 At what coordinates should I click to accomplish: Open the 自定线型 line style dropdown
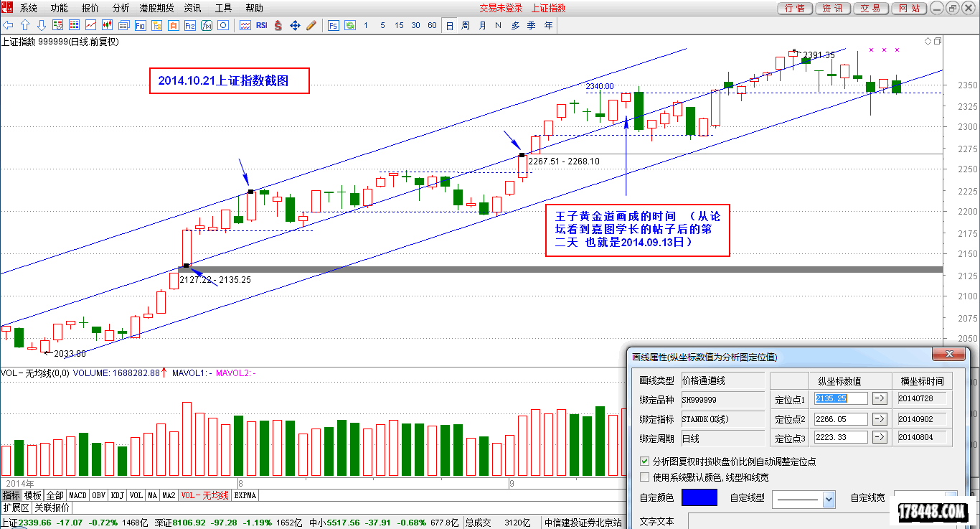tap(829, 500)
